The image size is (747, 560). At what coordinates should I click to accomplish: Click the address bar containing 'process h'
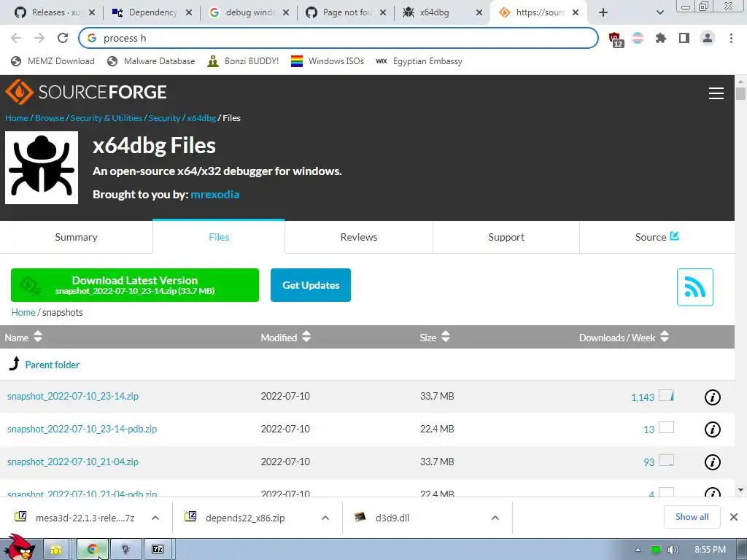click(x=338, y=38)
